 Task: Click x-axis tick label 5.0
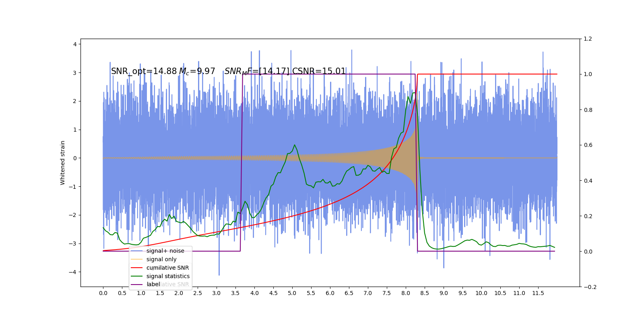click(x=292, y=293)
